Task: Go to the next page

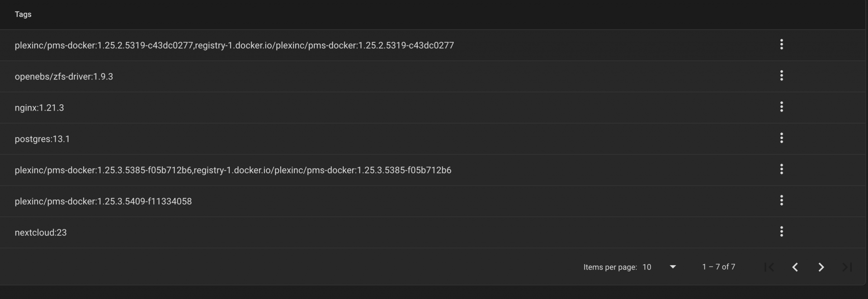Action: [821, 267]
